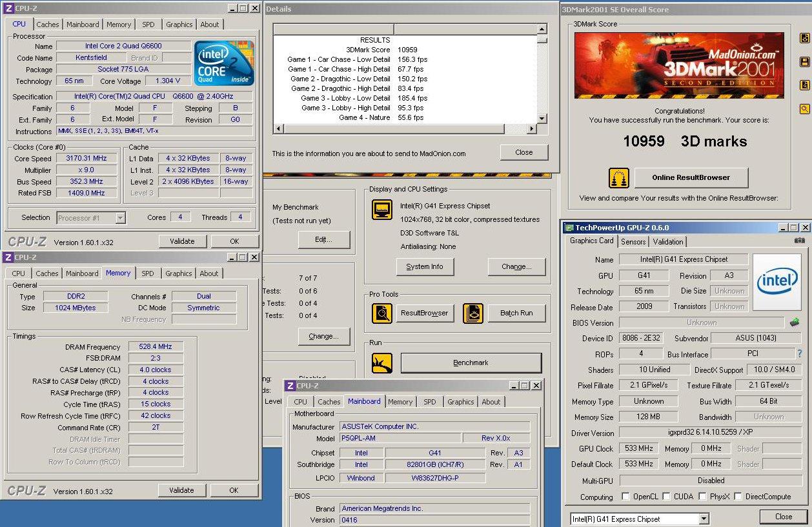Click the Intel logo in GPU-Z

(777, 283)
